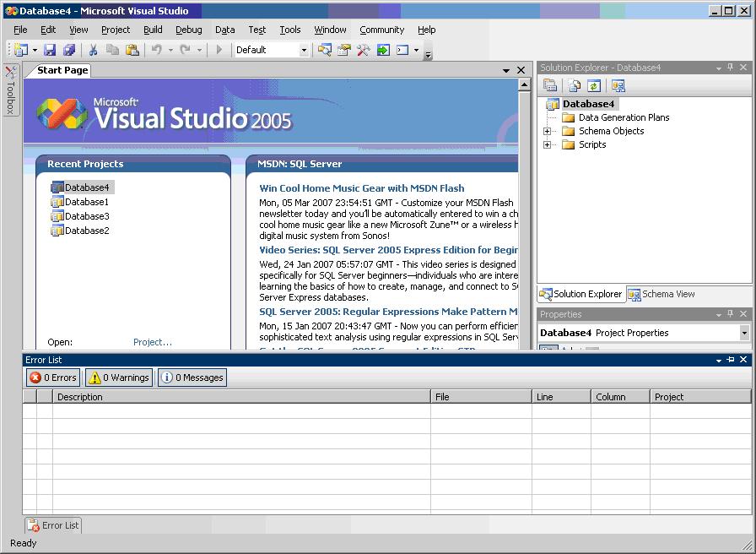
Task: Click Show All Files in Solution Explorer
Action: tap(574, 86)
